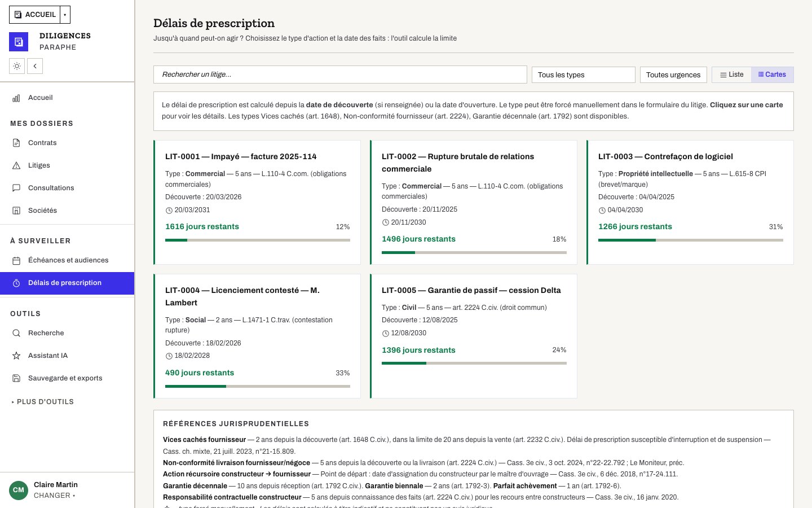Open the Tous les types dropdown
Viewport: 812px width, 508px height.
tap(584, 75)
